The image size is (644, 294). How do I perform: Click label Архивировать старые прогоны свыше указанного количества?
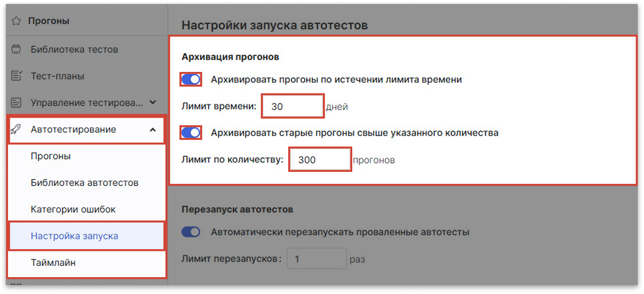(x=354, y=132)
